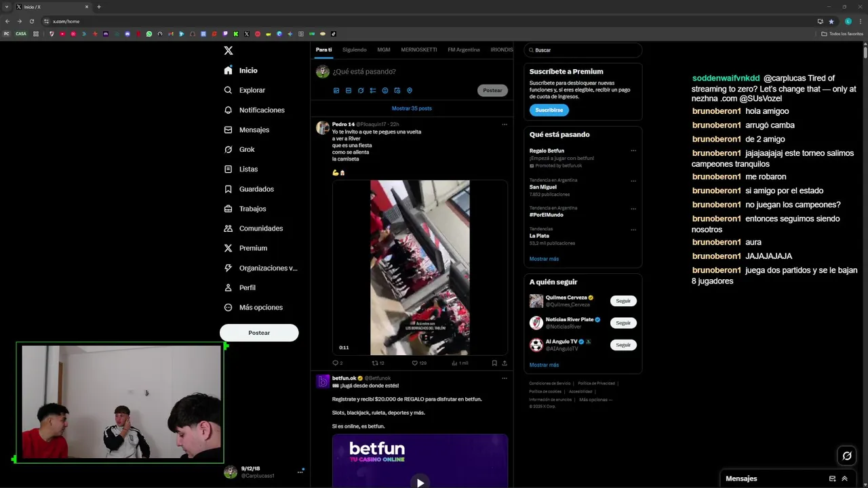Switch to the Para ti tab

323,49
